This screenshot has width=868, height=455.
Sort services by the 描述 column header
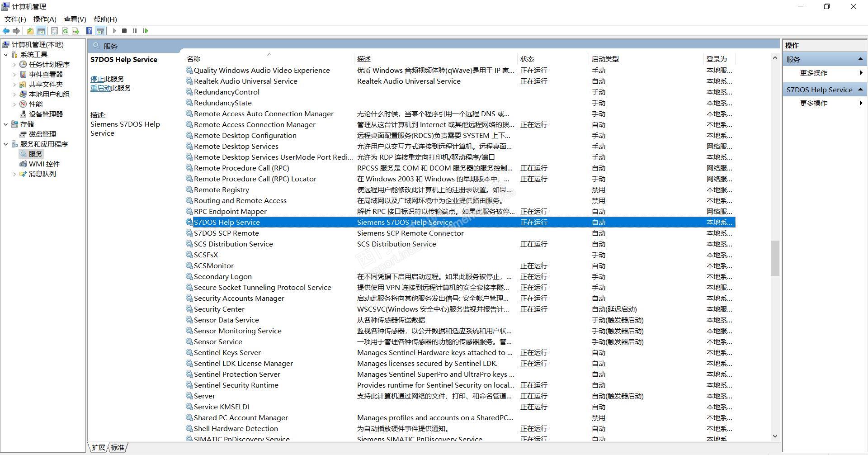point(436,59)
